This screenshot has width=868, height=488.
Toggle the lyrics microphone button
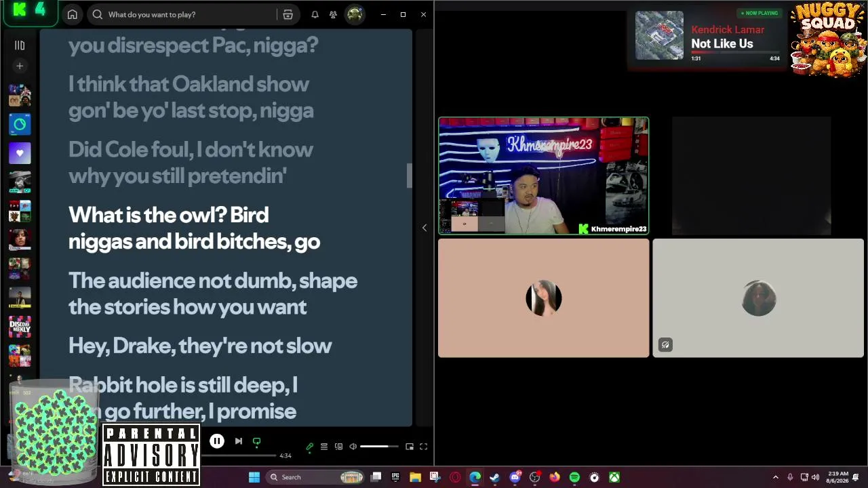point(310,447)
